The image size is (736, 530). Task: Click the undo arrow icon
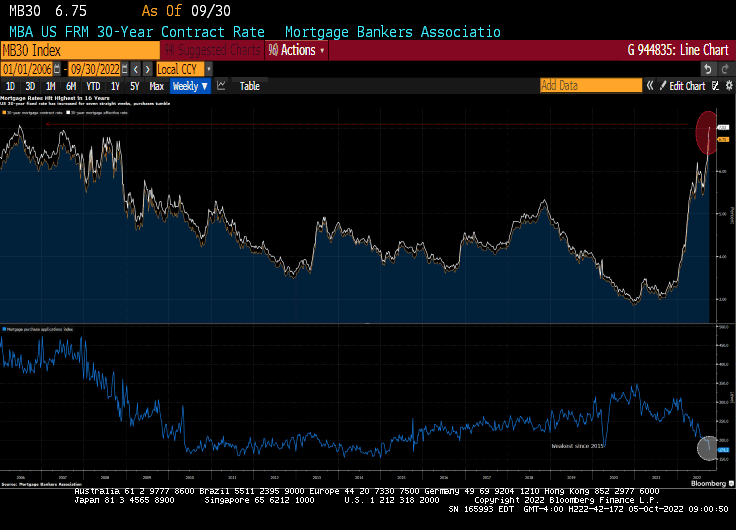point(709,69)
